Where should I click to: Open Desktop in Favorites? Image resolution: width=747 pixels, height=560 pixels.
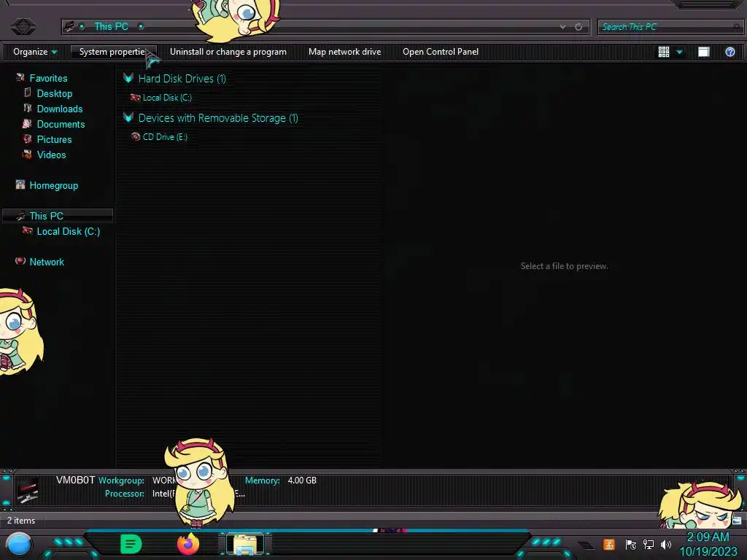point(54,93)
